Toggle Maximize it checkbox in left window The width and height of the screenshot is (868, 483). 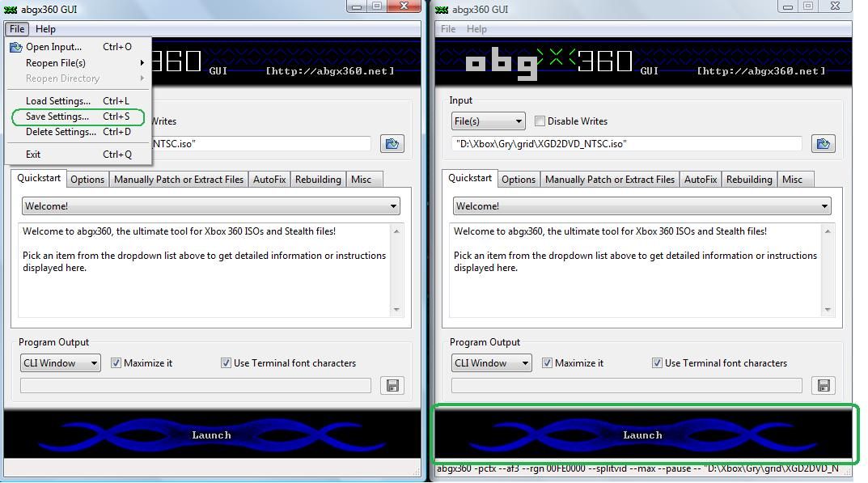116,362
